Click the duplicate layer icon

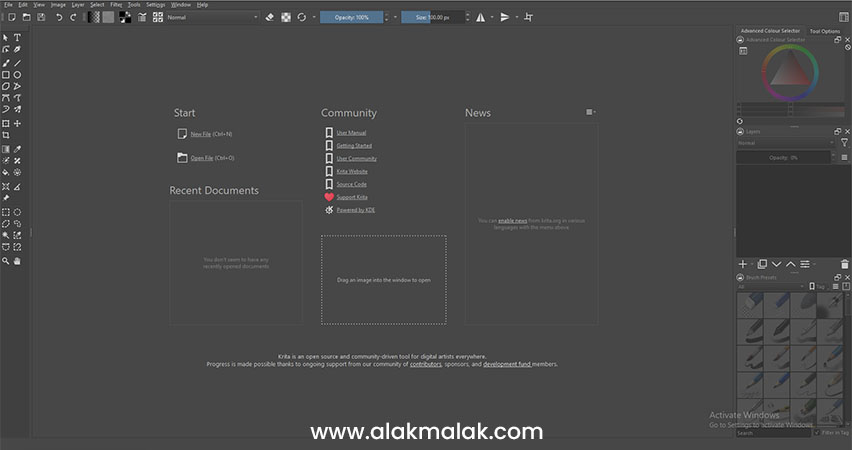[762, 264]
